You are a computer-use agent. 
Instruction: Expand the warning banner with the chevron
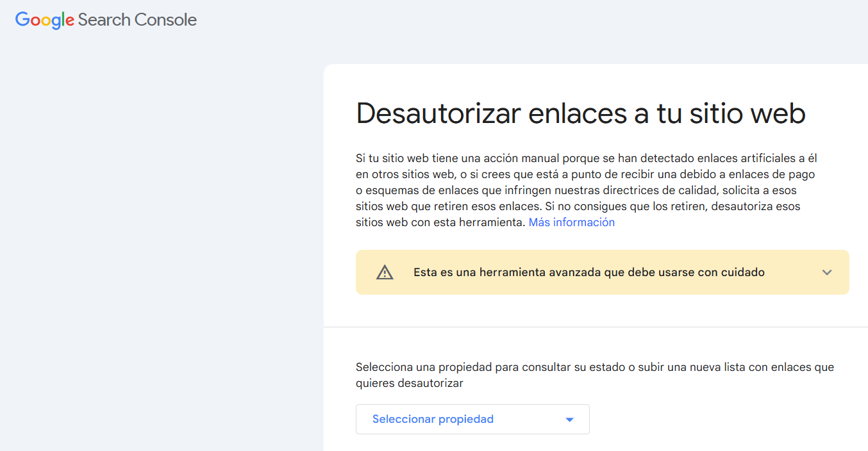coord(827,272)
